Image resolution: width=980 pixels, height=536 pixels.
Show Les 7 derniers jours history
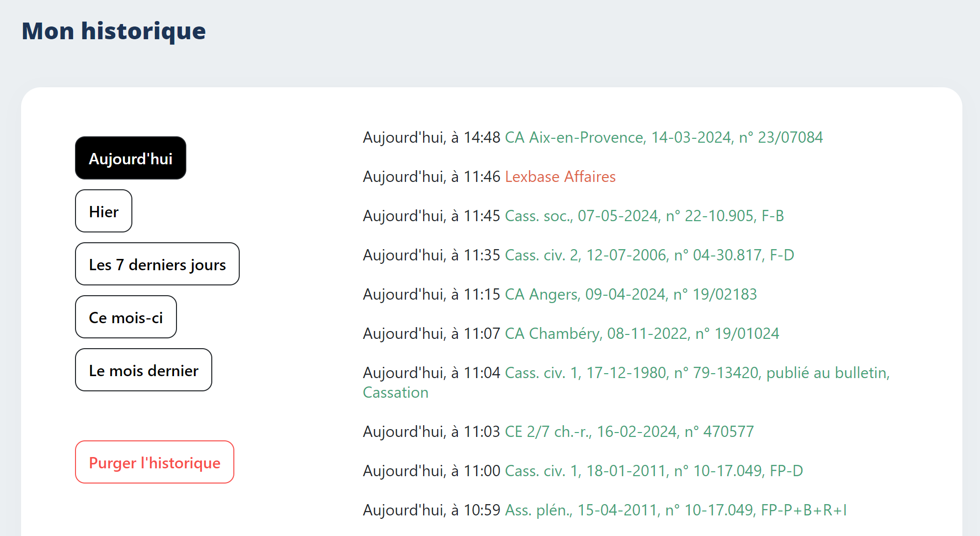(157, 264)
